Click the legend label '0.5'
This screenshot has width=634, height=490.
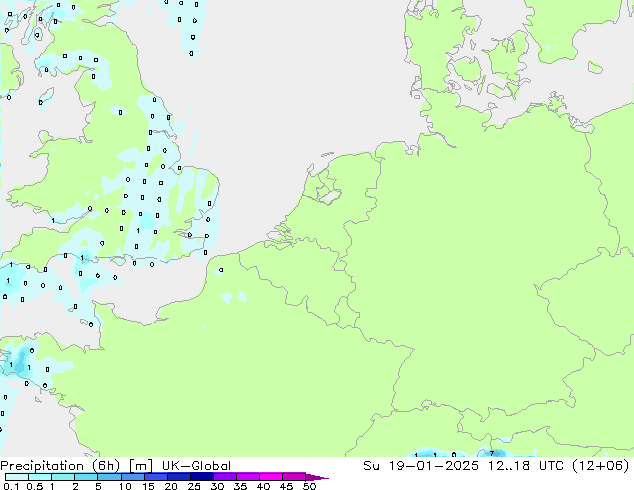35,486
